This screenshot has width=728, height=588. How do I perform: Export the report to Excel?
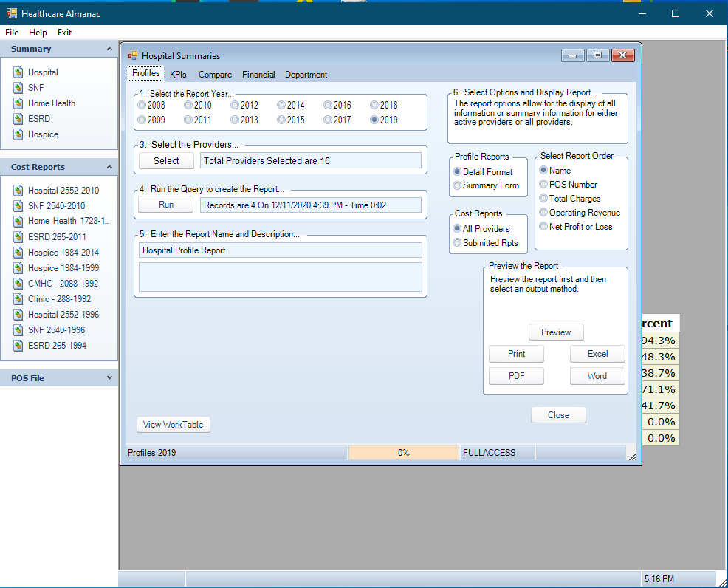tap(597, 354)
